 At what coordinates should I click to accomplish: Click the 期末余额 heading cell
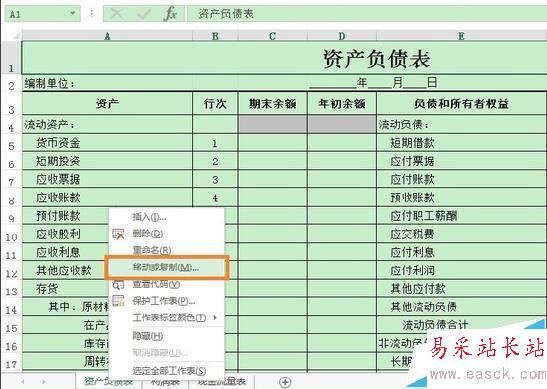tap(272, 104)
